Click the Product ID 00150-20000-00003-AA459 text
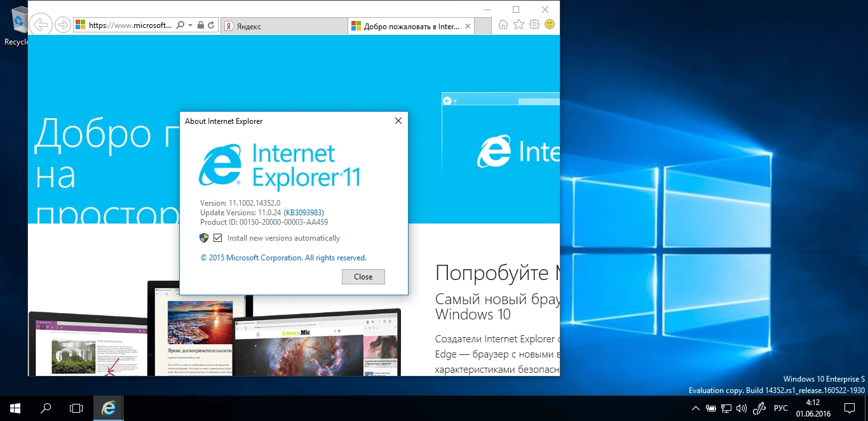The image size is (868, 421). [264, 222]
